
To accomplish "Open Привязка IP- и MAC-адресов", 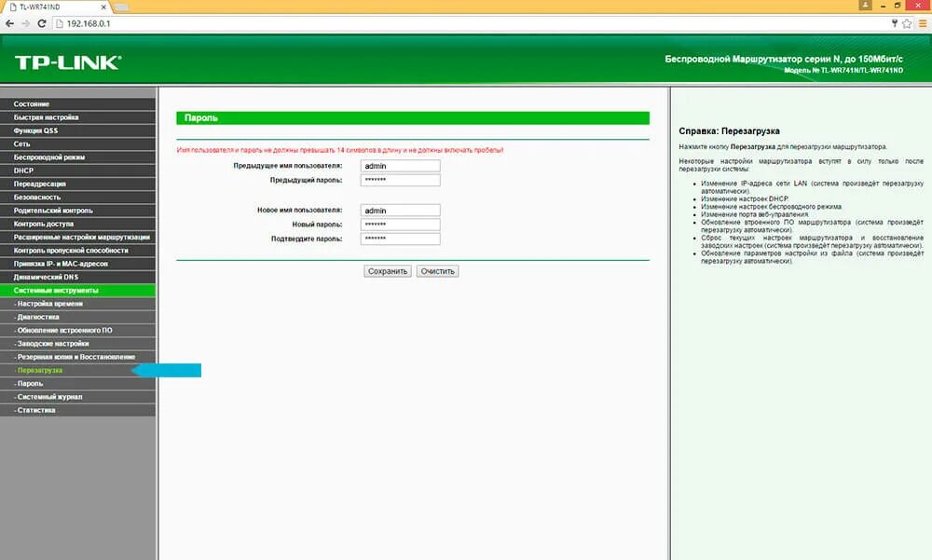I will pyautogui.click(x=78, y=264).
